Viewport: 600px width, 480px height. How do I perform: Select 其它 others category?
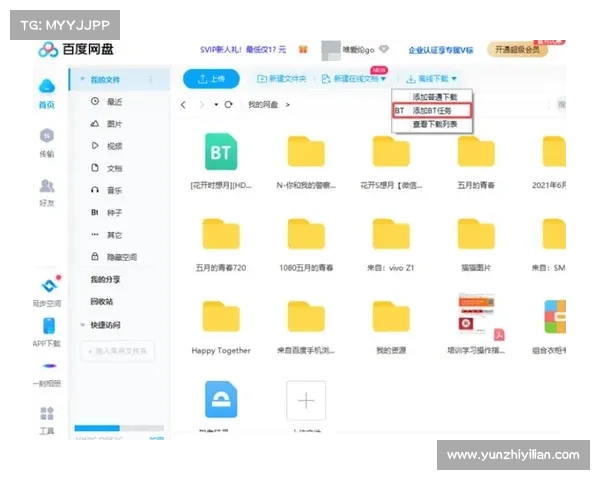106,235
